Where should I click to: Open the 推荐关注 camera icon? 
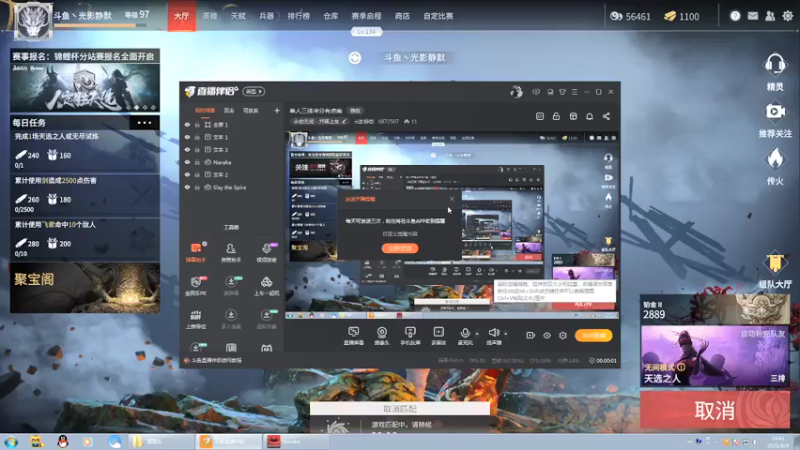pos(774,111)
